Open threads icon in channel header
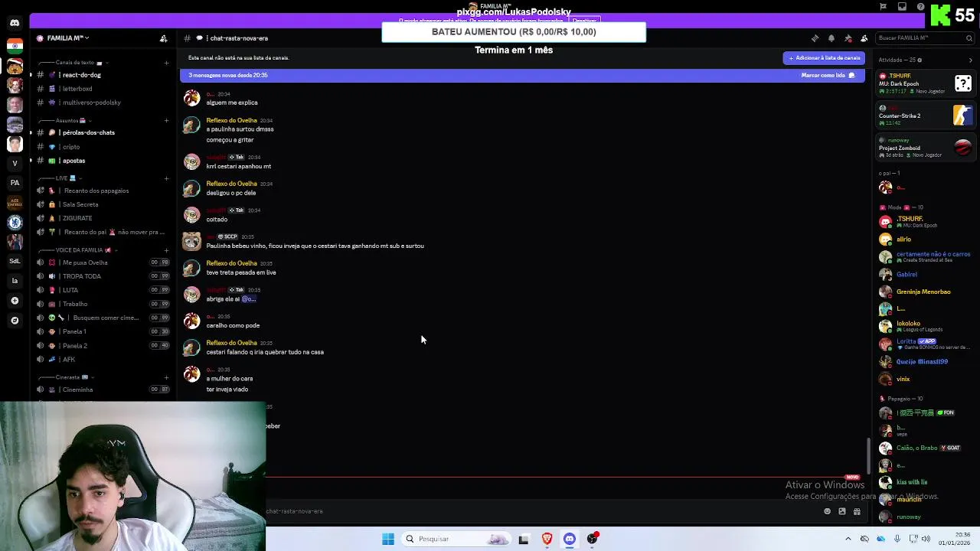Screen dimensions: 980x551 [x=815, y=38]
